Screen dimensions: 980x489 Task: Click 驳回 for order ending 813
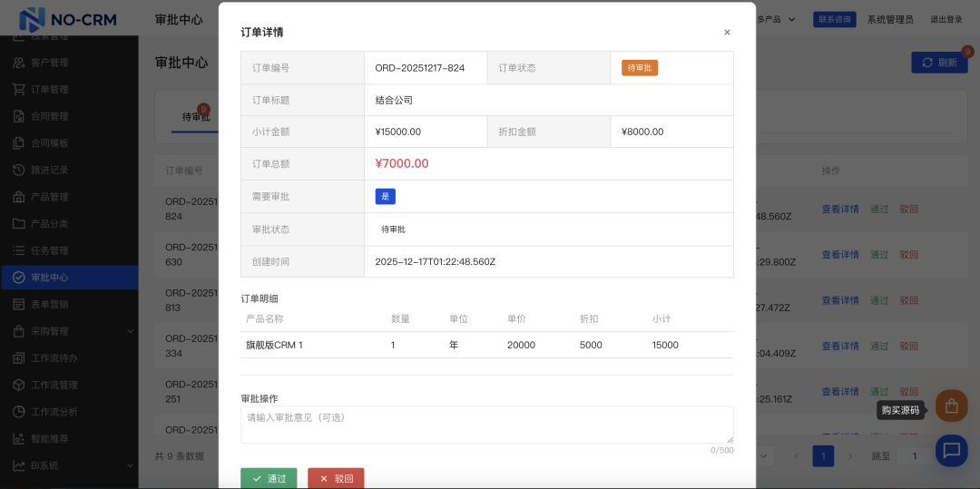(908, 300)
